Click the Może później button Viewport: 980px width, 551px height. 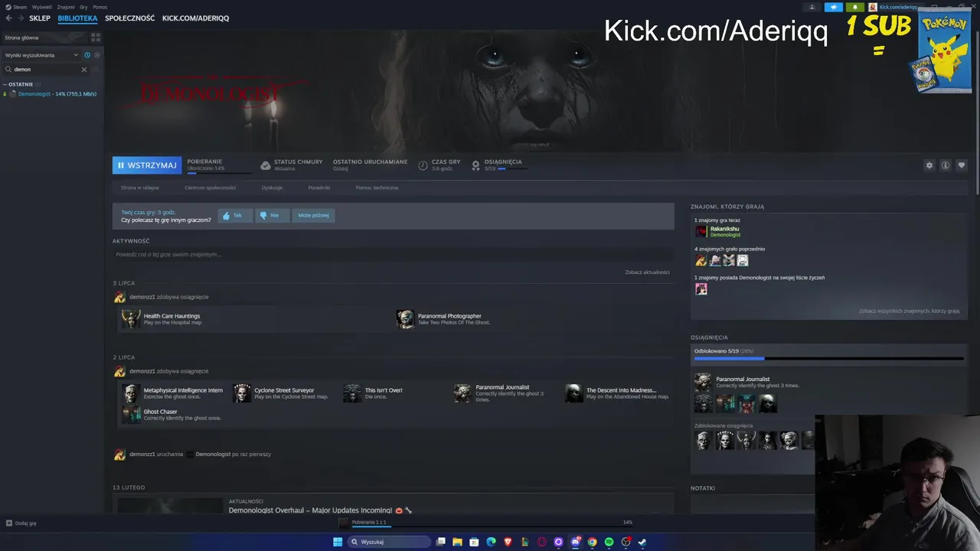click(x=313, y=215)
